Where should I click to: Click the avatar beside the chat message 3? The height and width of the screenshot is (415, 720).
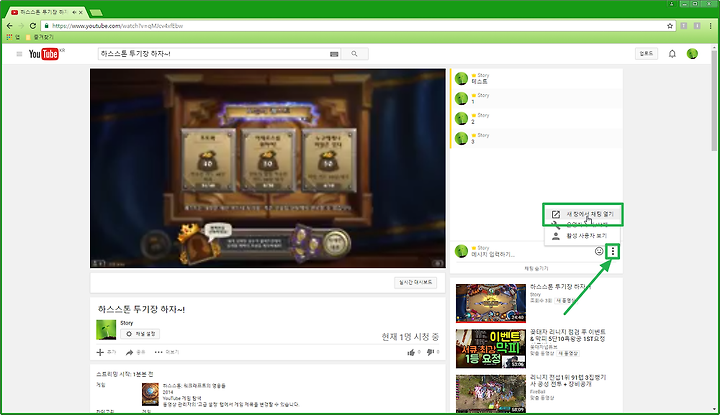click(x=461, y=138)
